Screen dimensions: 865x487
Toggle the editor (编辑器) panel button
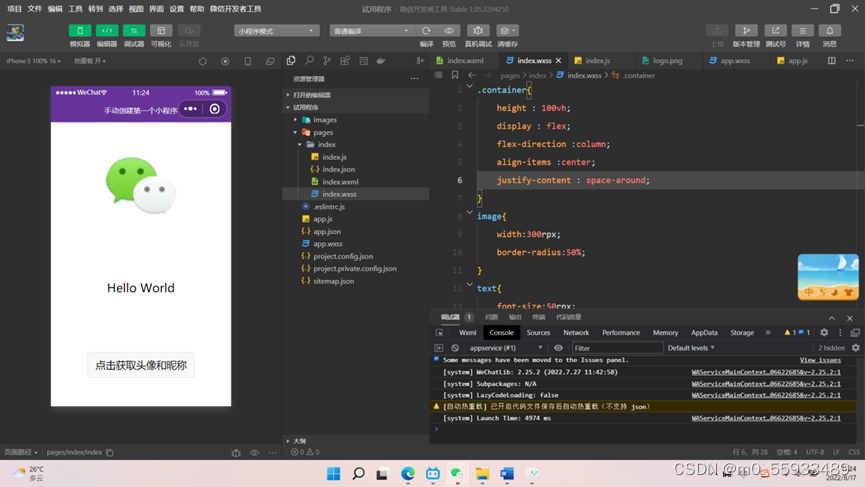point(106,31)
